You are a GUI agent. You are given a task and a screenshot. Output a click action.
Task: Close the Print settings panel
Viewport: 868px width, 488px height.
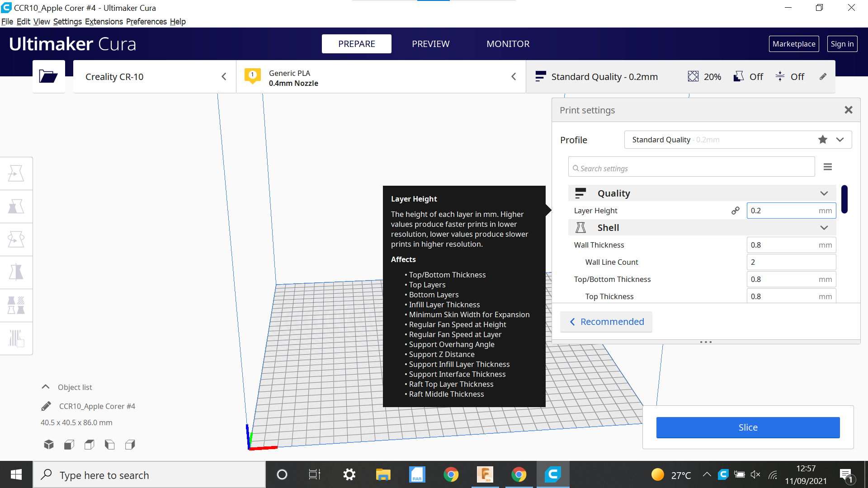point(849,110)
